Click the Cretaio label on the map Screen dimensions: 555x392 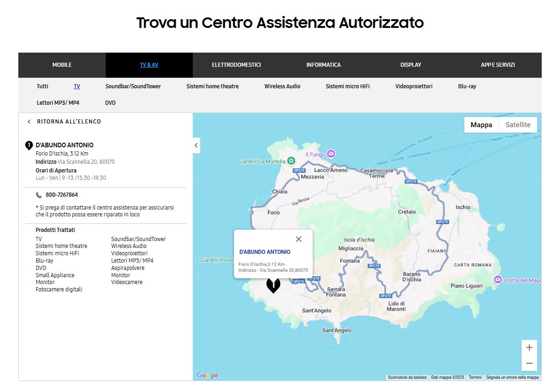[x=407, y=212]
